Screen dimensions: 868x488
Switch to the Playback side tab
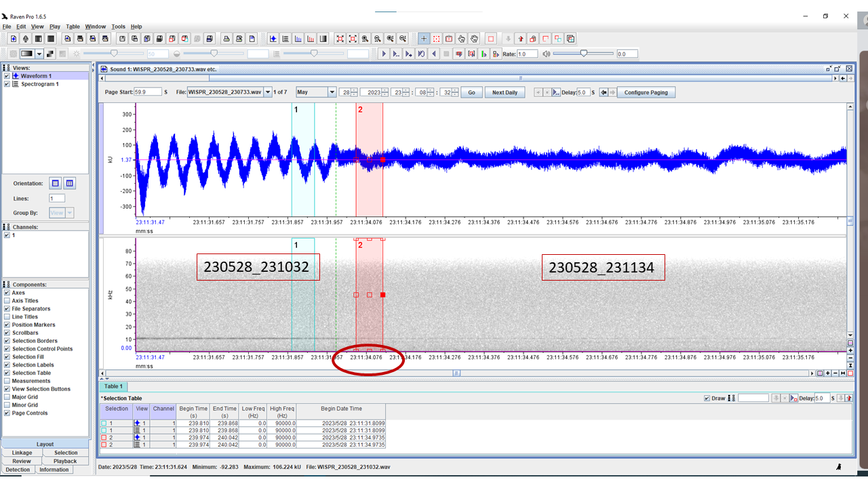66,461
